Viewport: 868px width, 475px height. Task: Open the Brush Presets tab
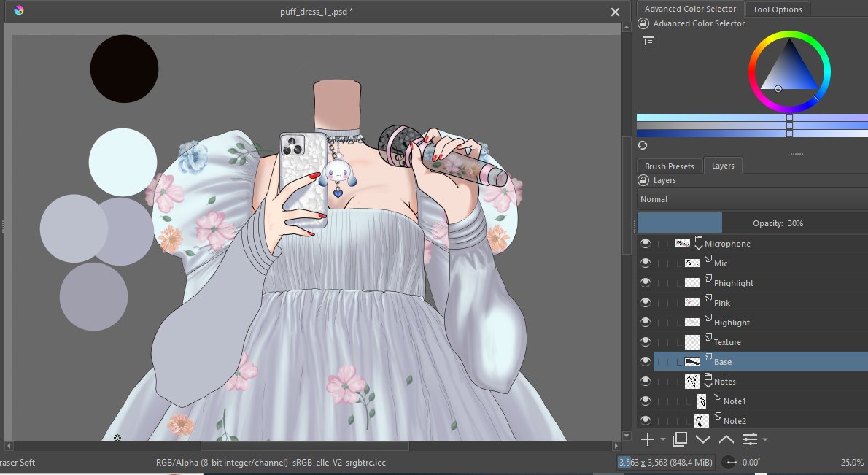[x=670, y=166]
